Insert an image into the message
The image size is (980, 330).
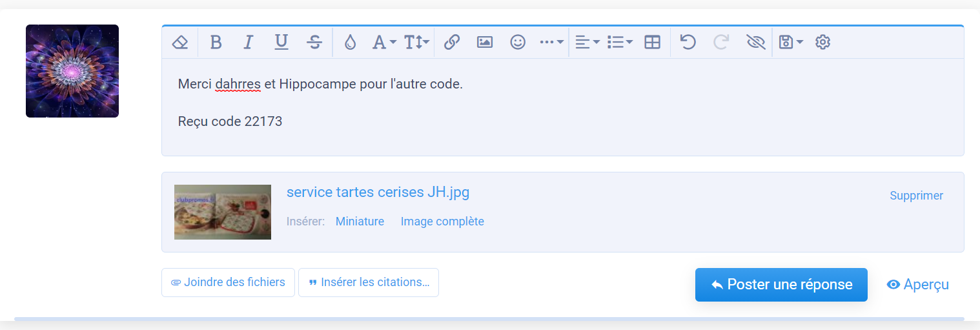pyautogui.click(x=484, y=43)
